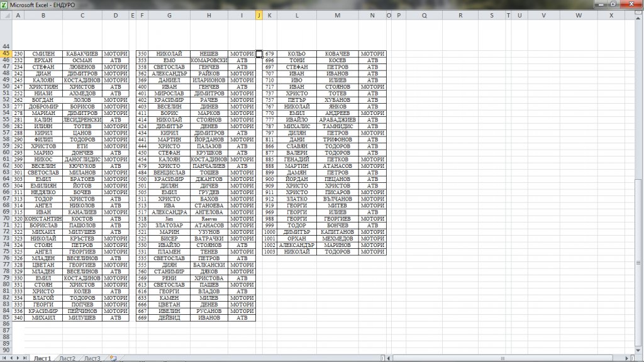Select cell containing ВАТРАЧКИ

click(209, 238)
